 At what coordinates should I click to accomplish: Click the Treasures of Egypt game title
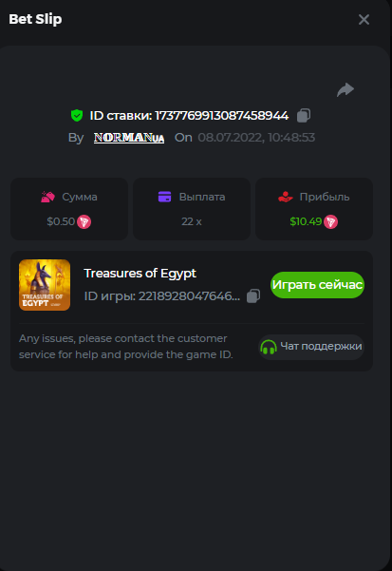(140, 273)
